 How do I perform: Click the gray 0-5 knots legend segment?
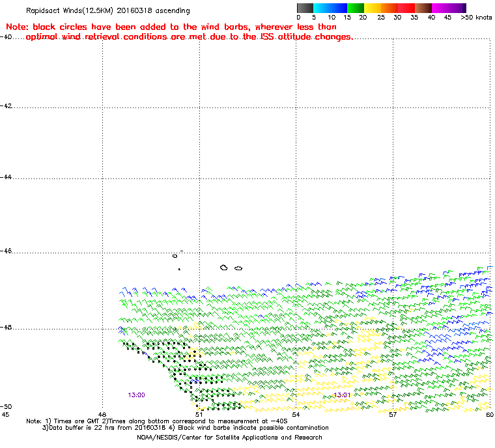(x=305, y=8)
